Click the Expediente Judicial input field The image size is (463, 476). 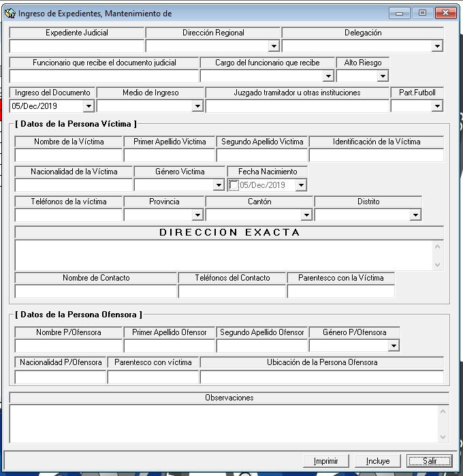pyautogui.click(x=77, y=46)
